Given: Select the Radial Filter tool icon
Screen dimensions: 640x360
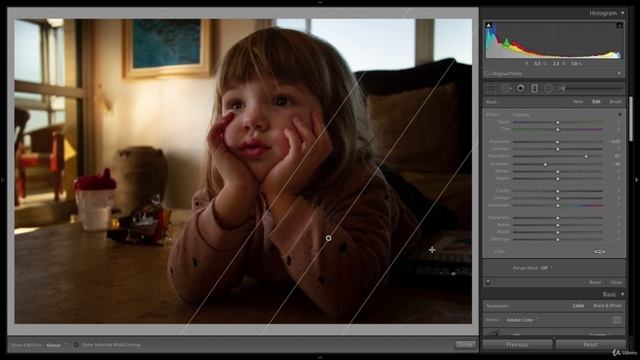Looking at the screenshot, I should coord(549,88).
